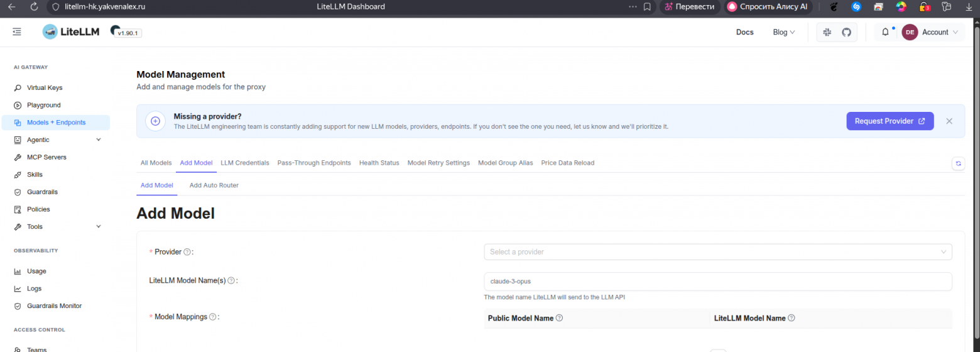
Task: Open the browser three-dots page menu
Action: coord(633,7)
